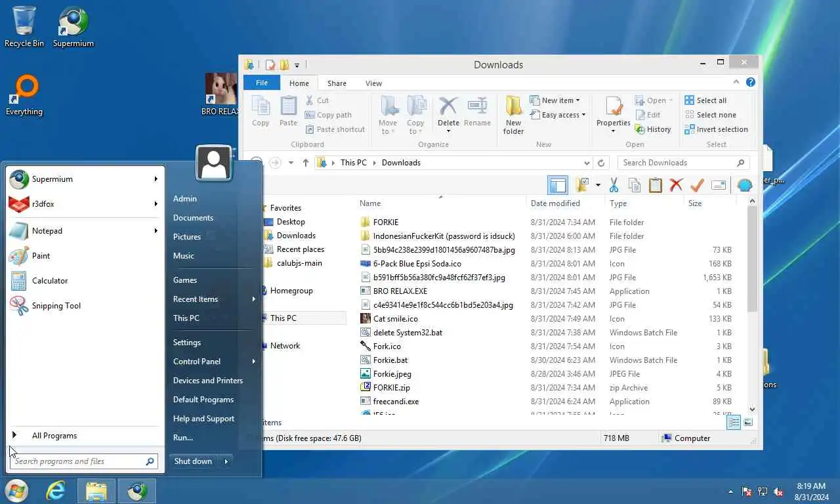
Task: Expand Control Panel submenu
Action: tap(253, 362)
